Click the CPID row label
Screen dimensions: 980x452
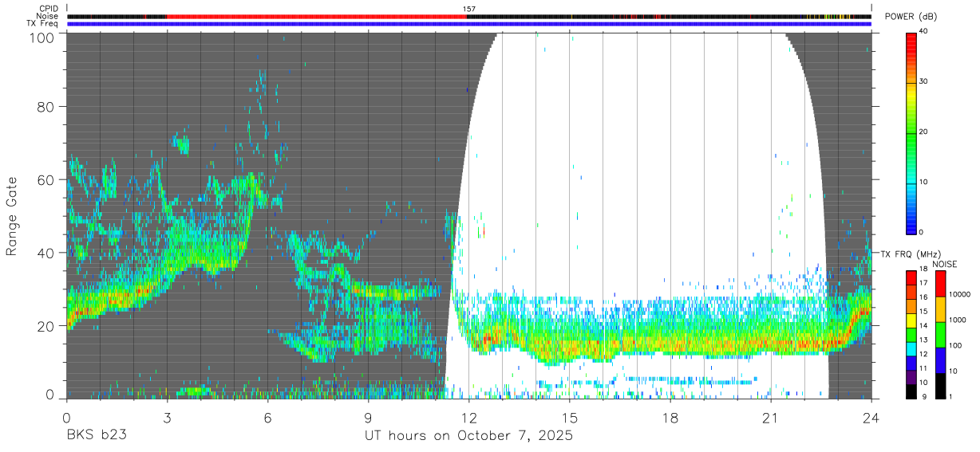click(49, 9)
